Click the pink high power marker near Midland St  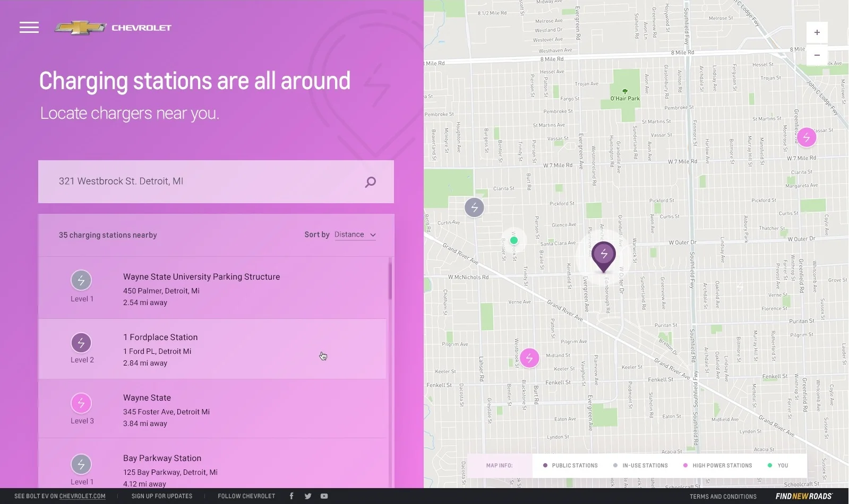coord(529,358)
